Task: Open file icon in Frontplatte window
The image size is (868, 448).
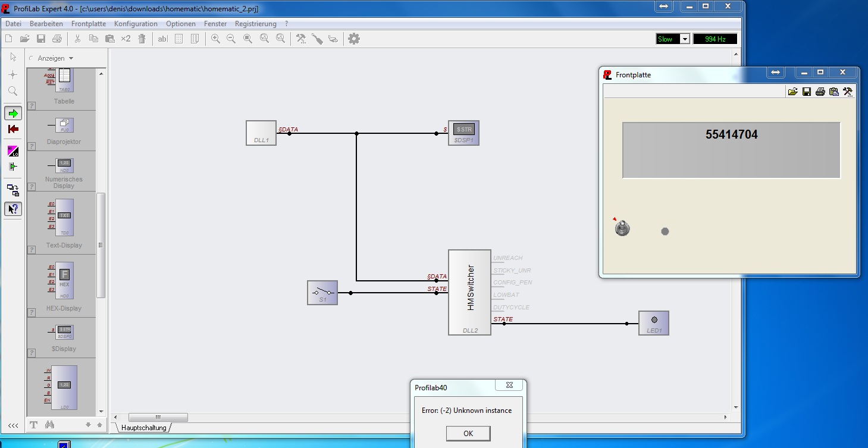Action: 792,92
